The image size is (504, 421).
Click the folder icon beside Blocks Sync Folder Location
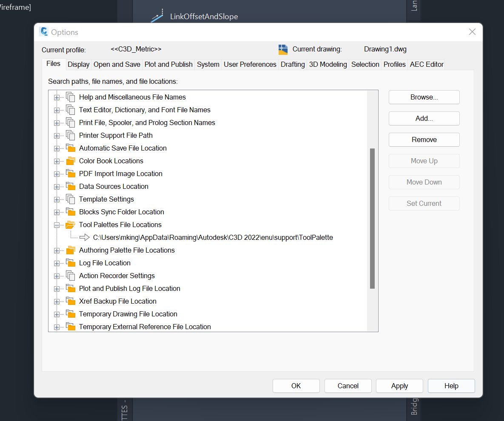(71, 212)
